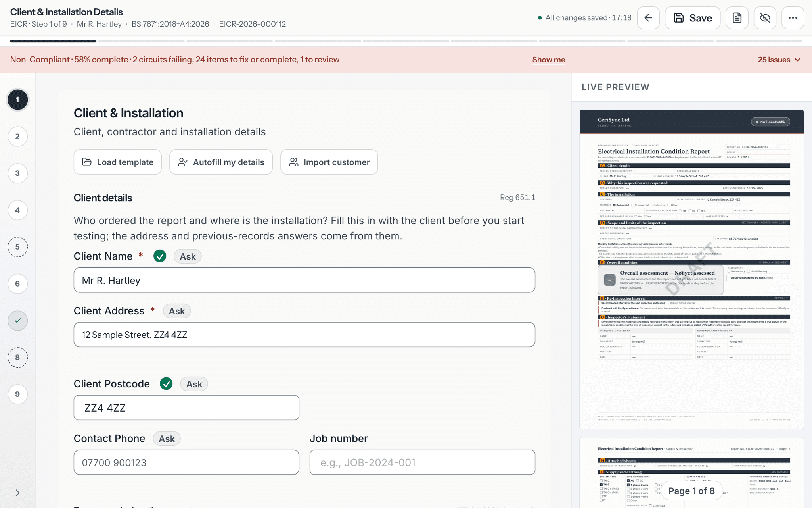Image resolution: width=812 pixels, height=508 pixels.
Task: Click the back arrow button in header
Action: [648, 18]
